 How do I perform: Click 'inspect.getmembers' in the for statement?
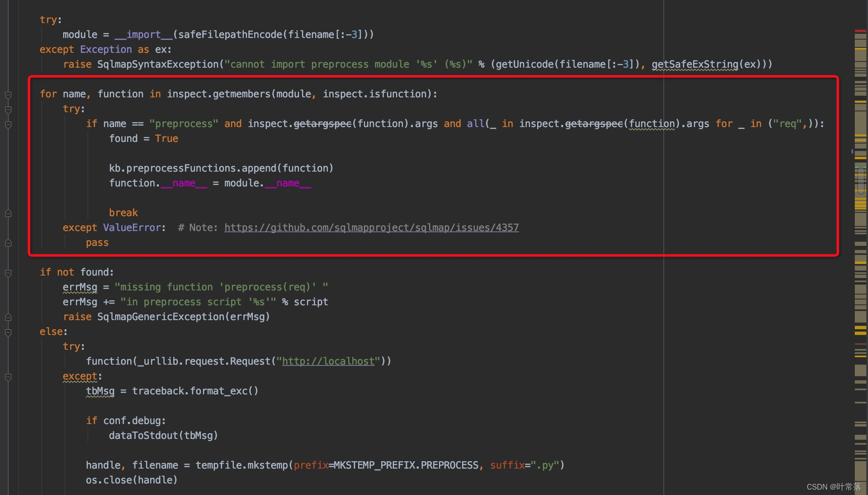[218, 94]
